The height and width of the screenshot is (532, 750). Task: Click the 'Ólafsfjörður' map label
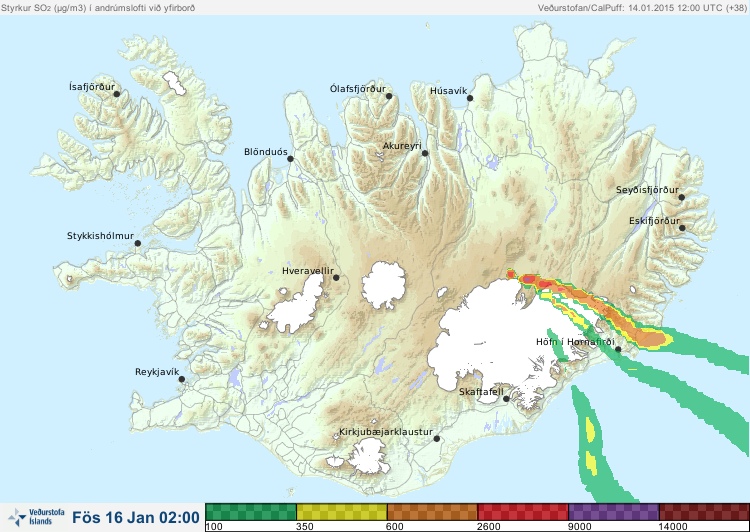[x=358, y=89]
